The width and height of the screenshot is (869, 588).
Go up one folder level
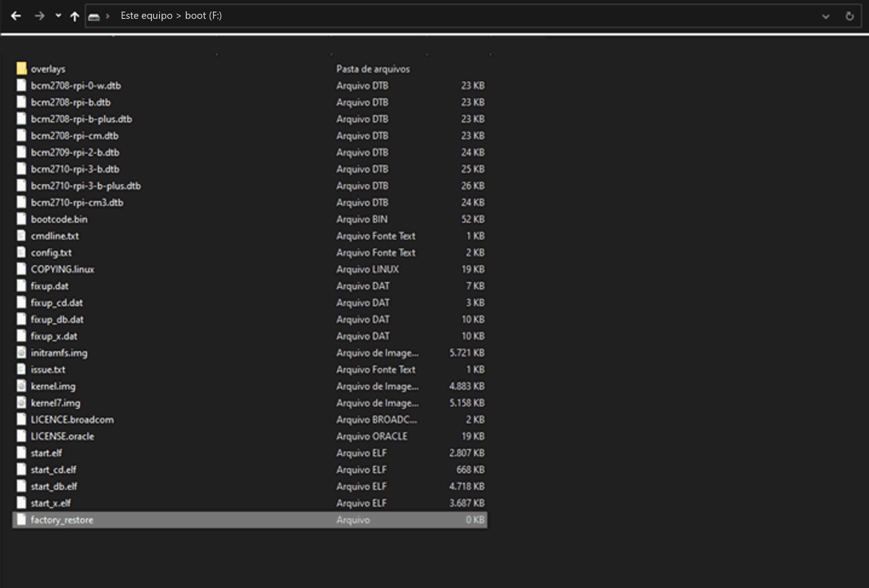[75, 16]
